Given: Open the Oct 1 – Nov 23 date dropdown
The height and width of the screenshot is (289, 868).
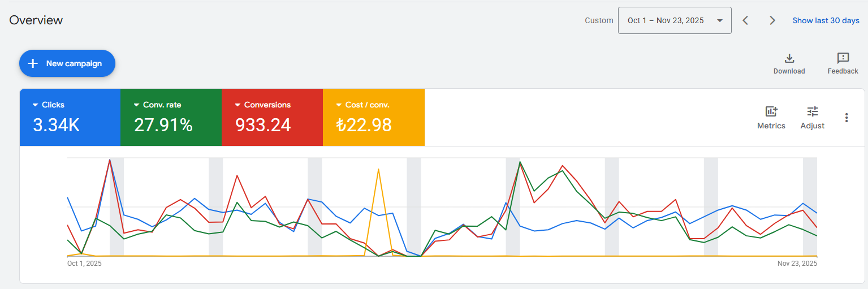Looking at the screenshot, I should 675,20.
